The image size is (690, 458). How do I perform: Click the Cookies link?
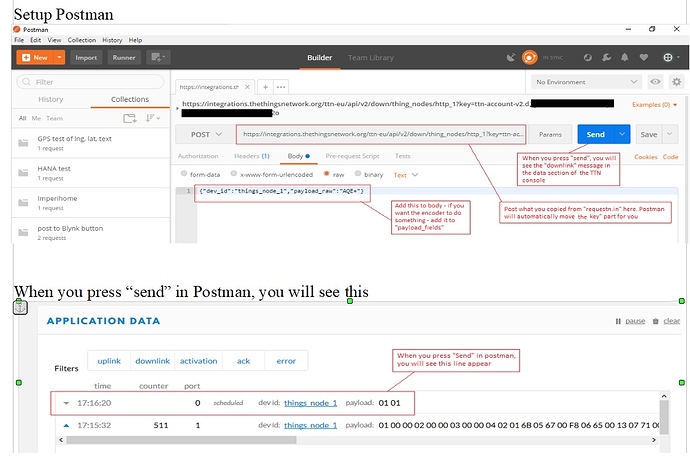[646, 157]
